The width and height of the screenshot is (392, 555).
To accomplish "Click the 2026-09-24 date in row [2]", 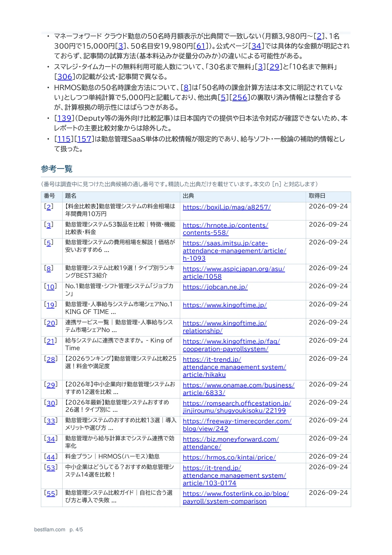I will coord(328,206).
